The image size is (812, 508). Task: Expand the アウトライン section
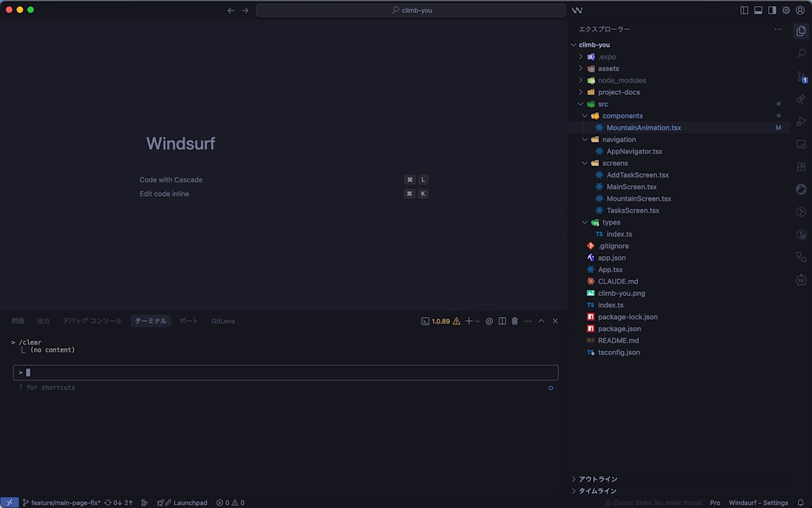pos(597,479)
